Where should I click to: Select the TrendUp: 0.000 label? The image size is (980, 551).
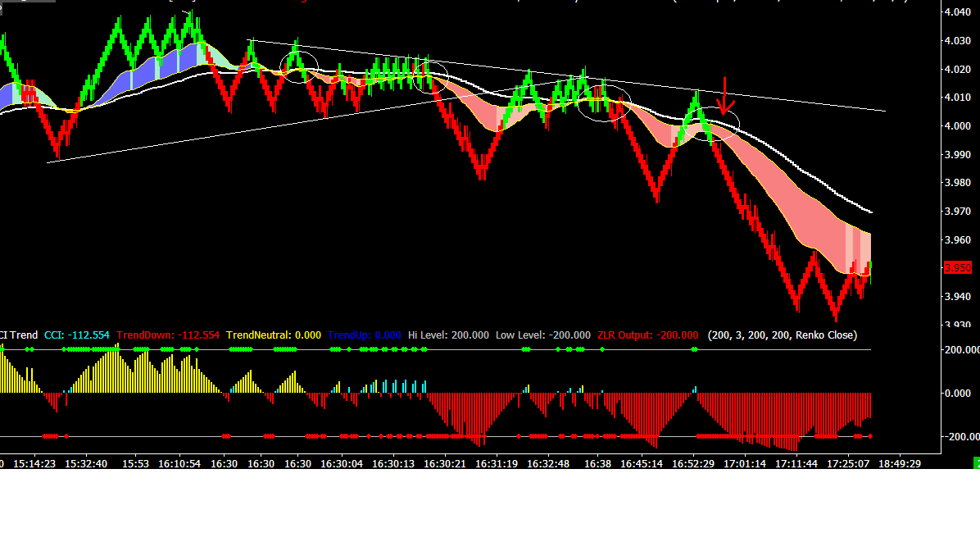click(365, 335)
